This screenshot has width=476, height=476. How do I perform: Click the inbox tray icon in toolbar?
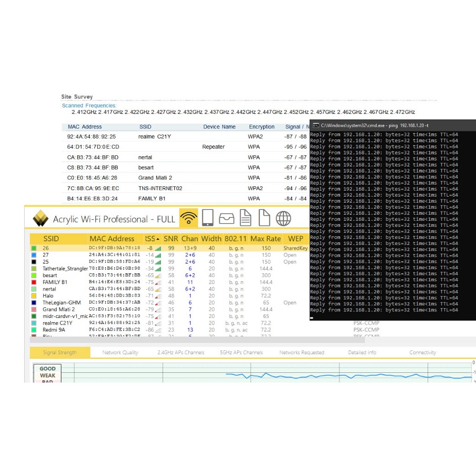[x=226, y=218]
